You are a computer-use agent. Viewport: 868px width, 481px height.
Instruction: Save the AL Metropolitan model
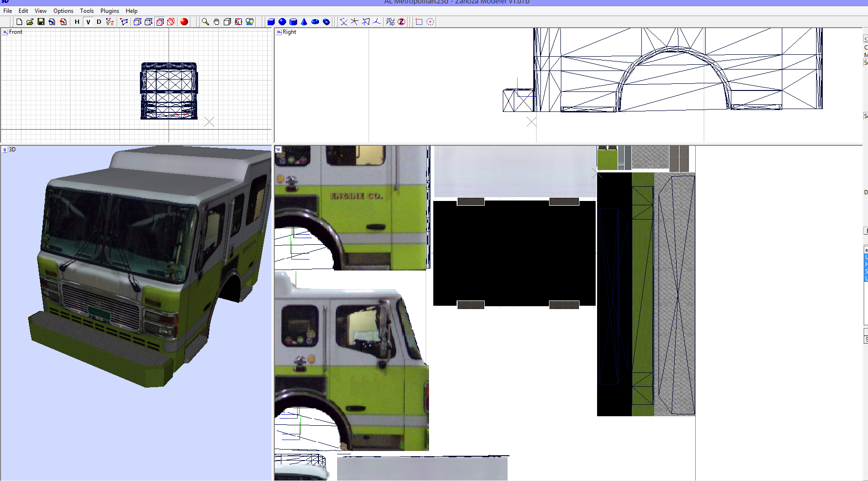tap(41, 21)
